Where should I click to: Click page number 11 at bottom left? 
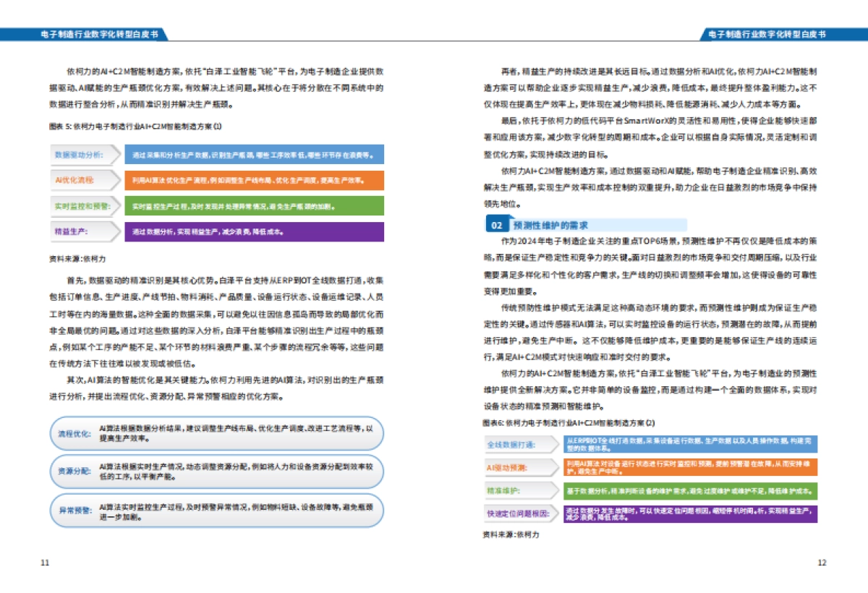click(45, 562)
